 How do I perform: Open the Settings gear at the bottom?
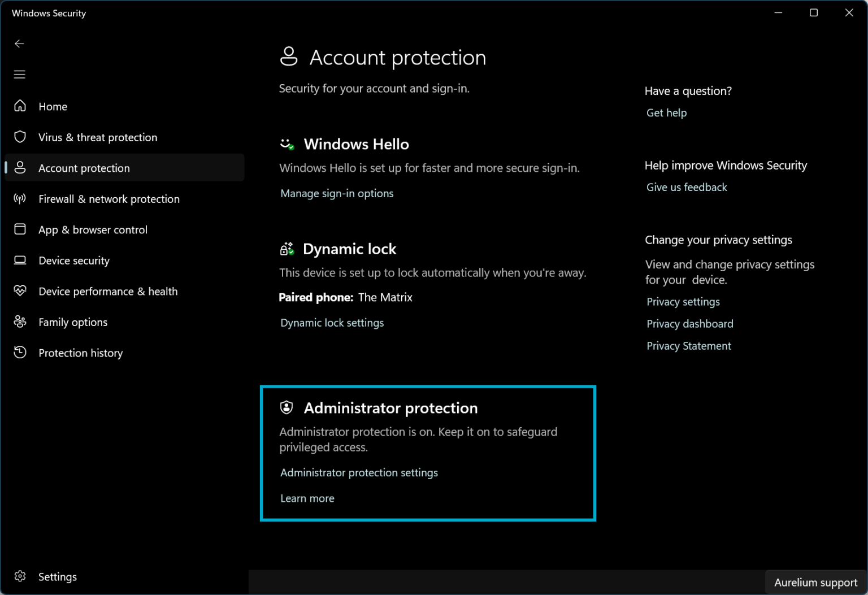point(20,576)
